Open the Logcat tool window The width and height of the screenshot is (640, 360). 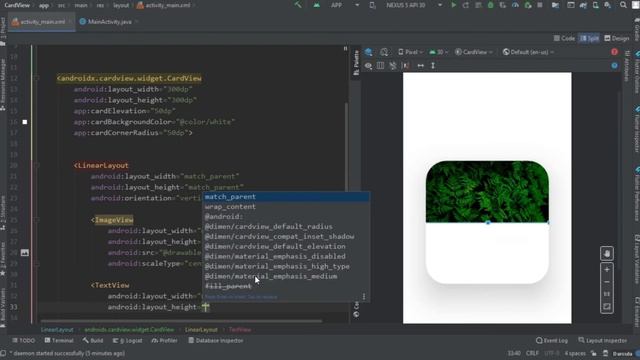(x=127, y=340)
